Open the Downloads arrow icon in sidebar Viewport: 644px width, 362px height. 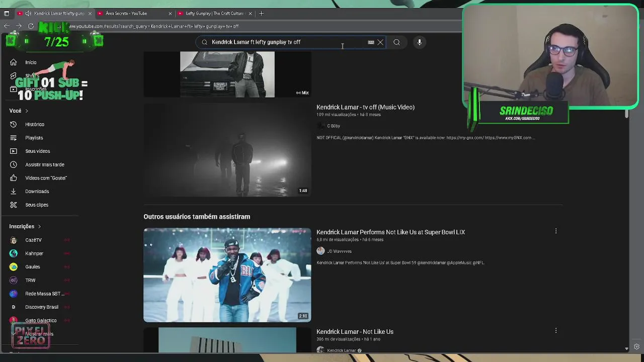click(x=14, y=191)
